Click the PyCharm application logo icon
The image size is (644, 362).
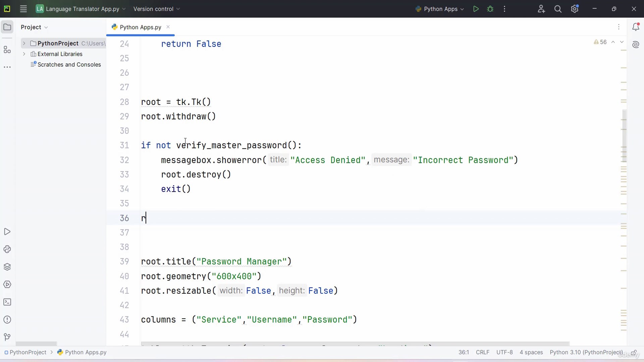7,9
